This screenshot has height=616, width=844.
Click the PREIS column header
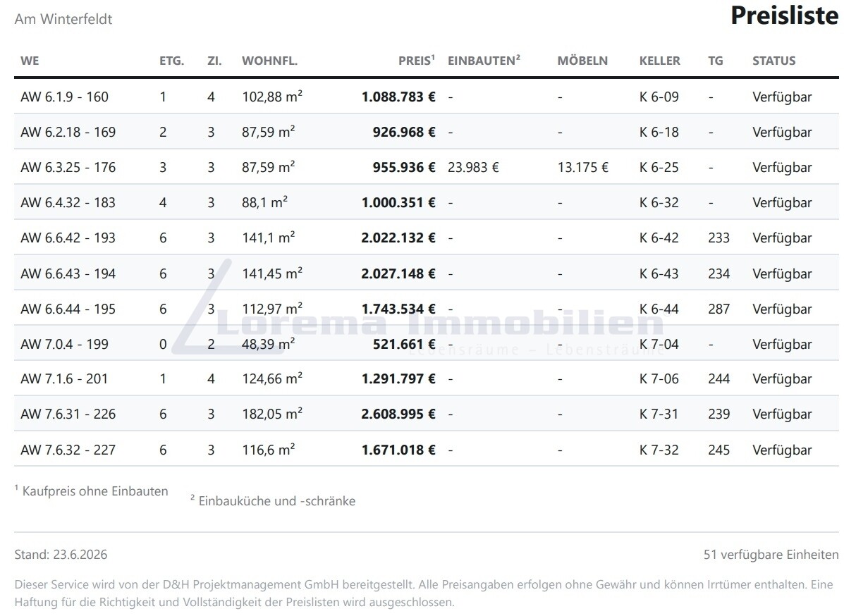click(416, 60)
